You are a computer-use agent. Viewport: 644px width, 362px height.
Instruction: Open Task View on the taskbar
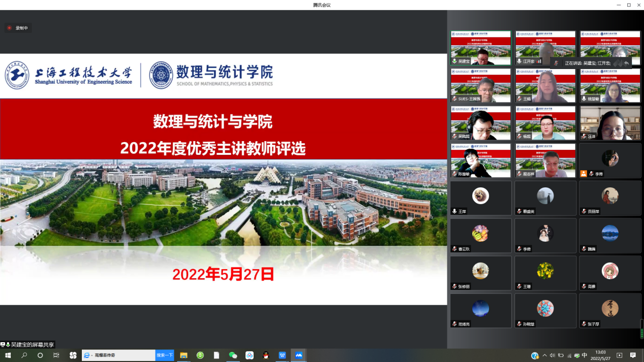pos(56,355)
